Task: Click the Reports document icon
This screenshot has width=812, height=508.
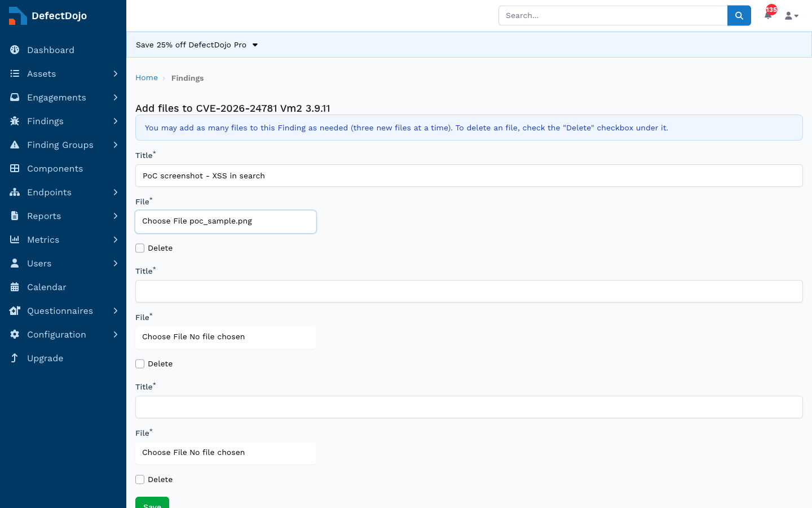Action: tap(15, 216)
